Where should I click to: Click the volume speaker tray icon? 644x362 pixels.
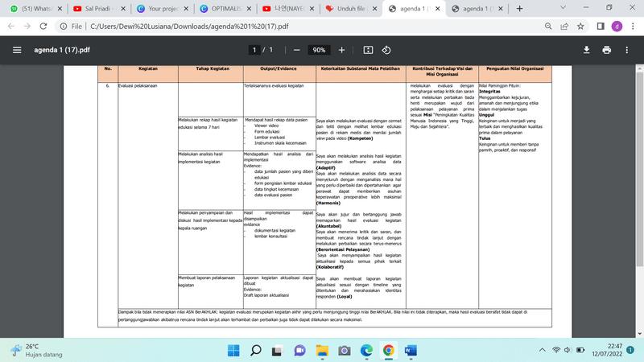coord(568,350)
